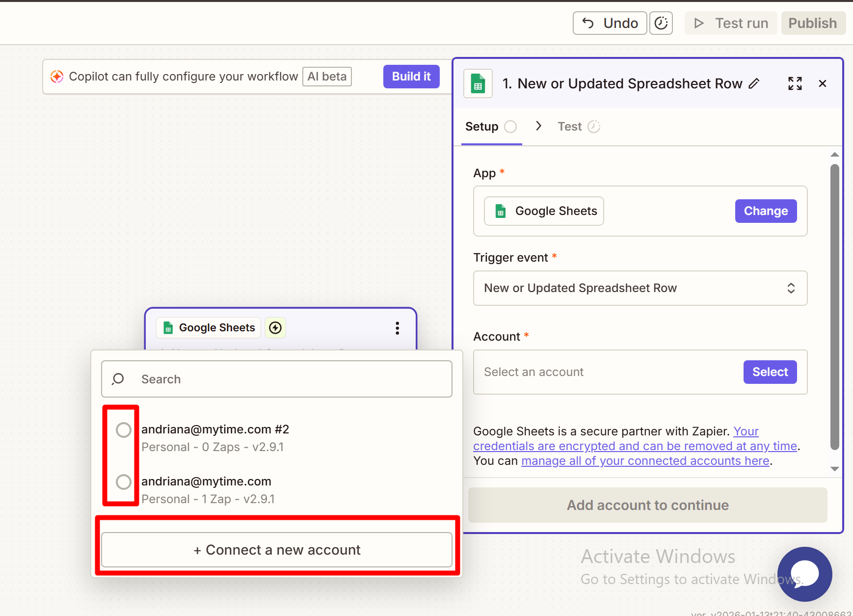Switch to the Setup tab
Viewport: 853px width, 616px height.
click(491, 127)
